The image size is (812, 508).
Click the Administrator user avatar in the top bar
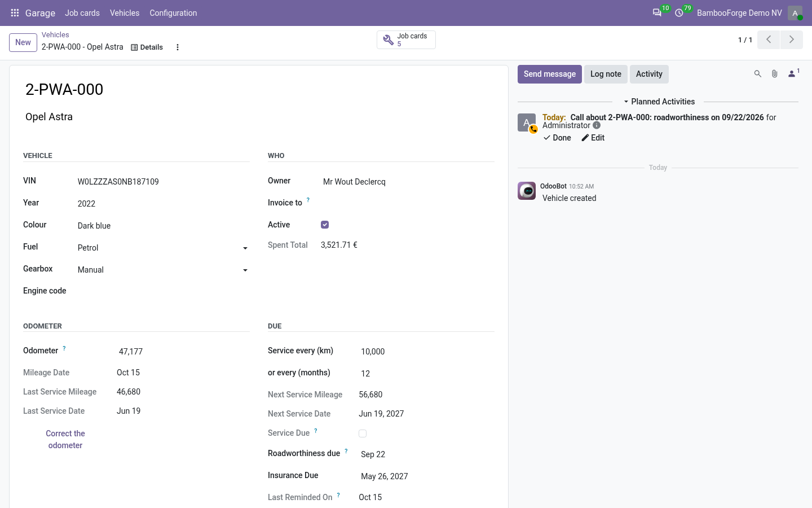[795, 13]
